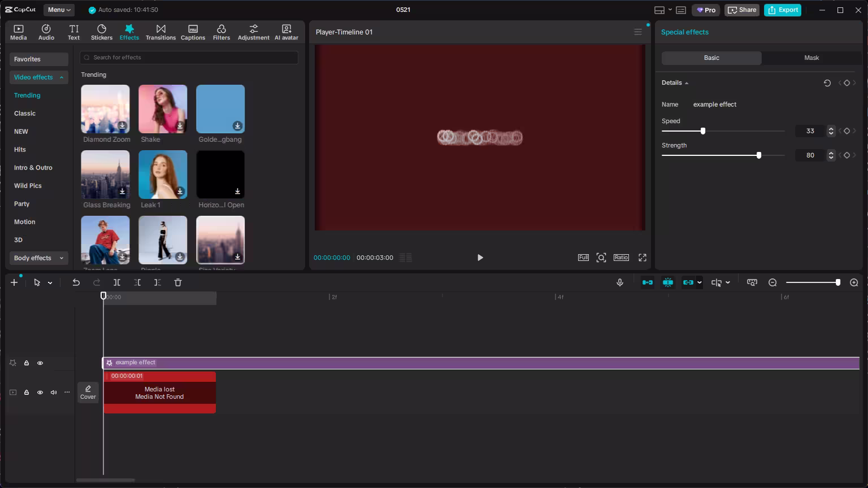Open the selection tool dropdown arrow
868x488 pixels.
[50, 283]
